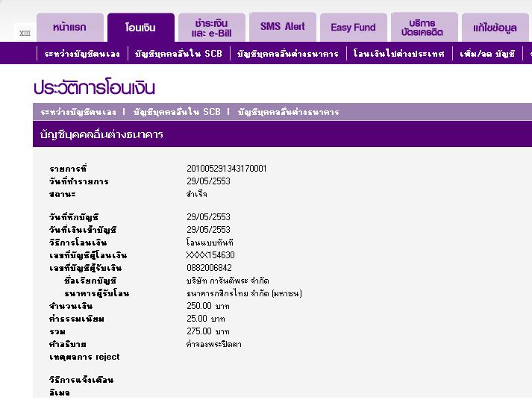Switch to the ชำระเงินและ e-Bill tab
Viewport: 532px width, 400px height.
[x=211, y=28]
